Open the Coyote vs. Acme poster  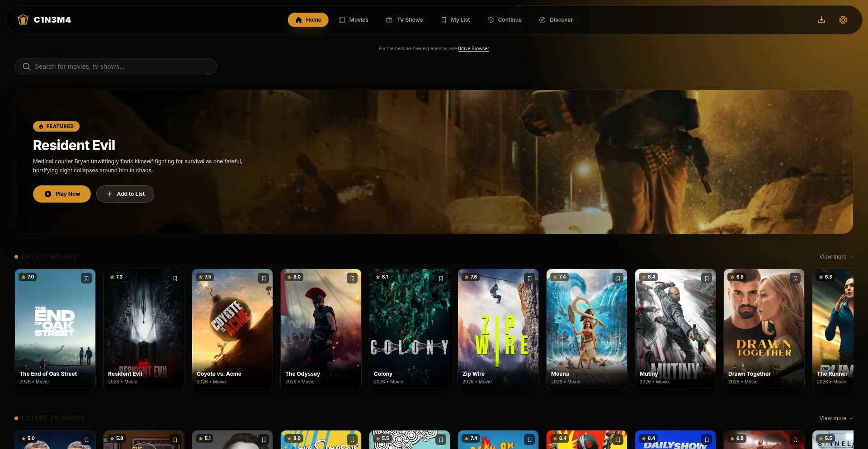(232, 330)
